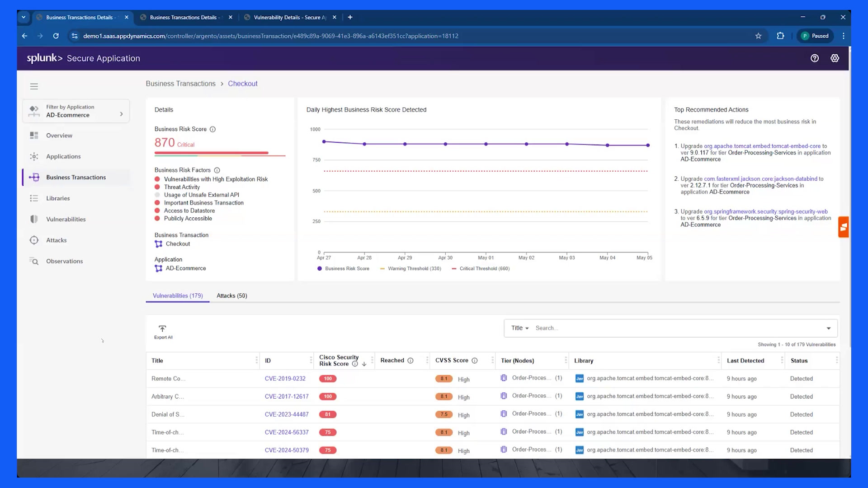Viewport: 868px width, 488px height.
Task: Click Business Risk Factors info icon
Action: click(x=217, y=170)
